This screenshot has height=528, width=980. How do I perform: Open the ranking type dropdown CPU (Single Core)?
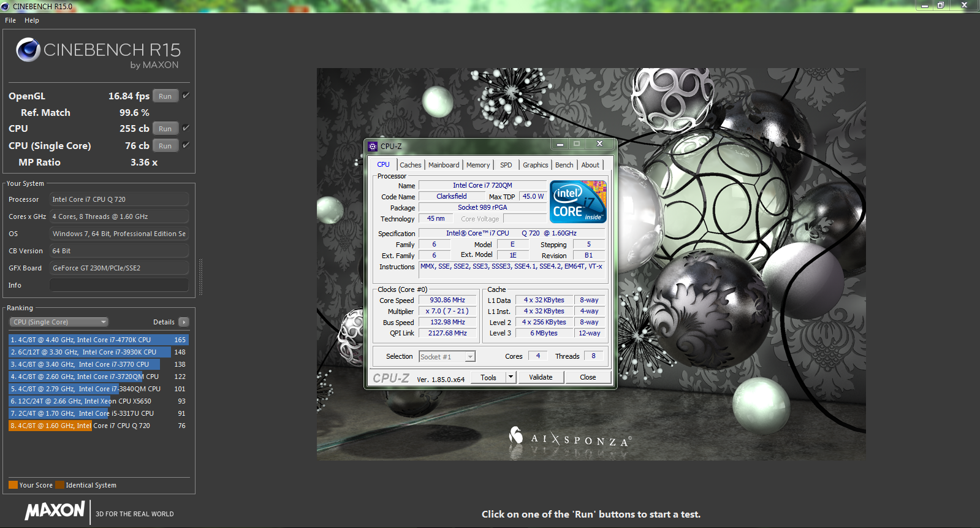[x=59, y=322]
